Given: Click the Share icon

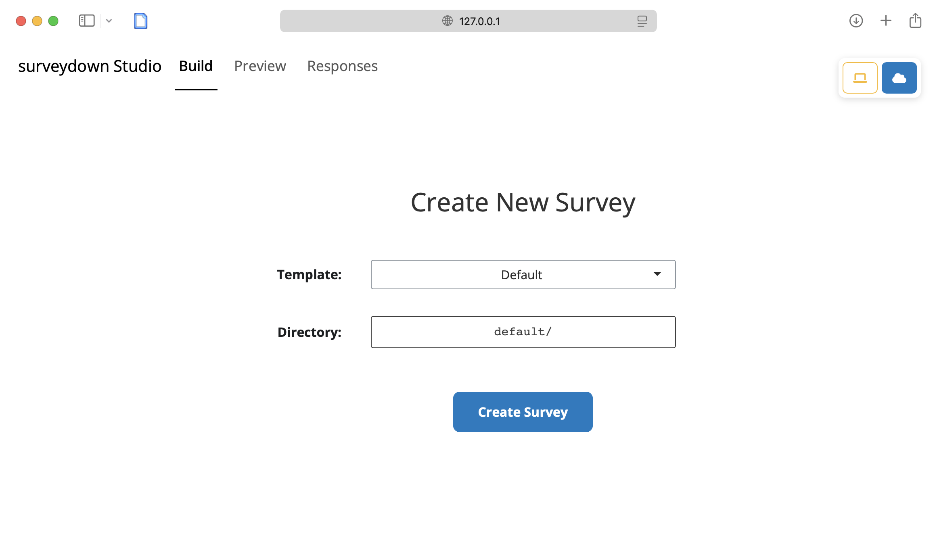Looking at the screenshot, I should pos(915,21).
